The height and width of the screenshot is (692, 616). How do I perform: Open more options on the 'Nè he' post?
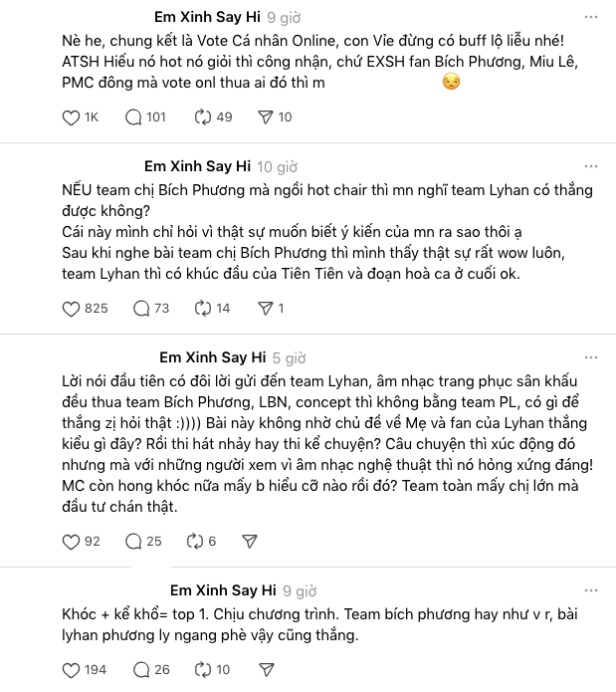click(591, 17)
